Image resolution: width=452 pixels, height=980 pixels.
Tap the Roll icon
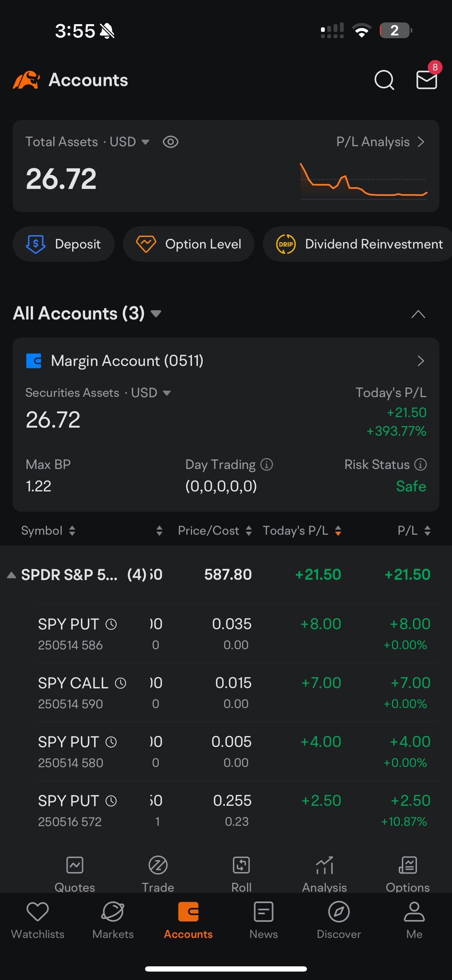pos(241,865)
